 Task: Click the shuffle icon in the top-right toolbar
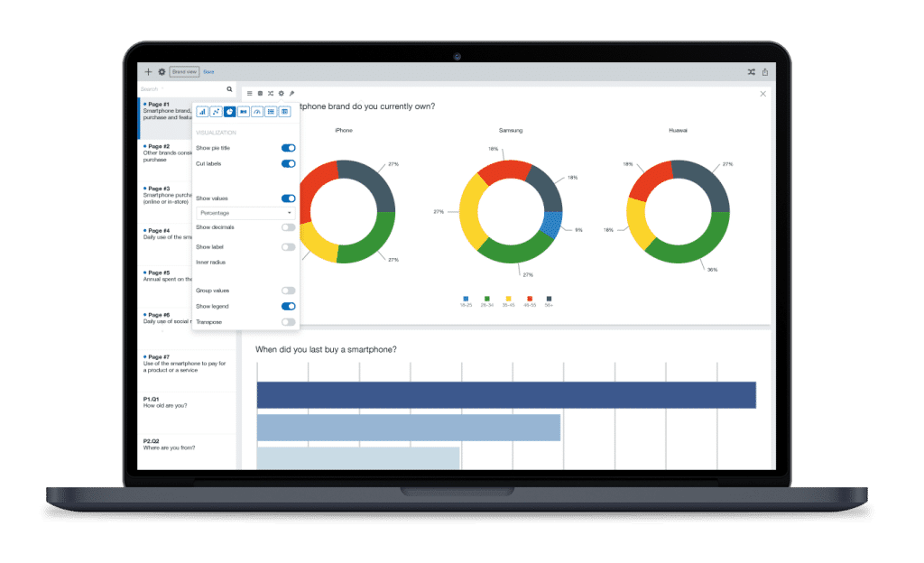pos(753,71)
